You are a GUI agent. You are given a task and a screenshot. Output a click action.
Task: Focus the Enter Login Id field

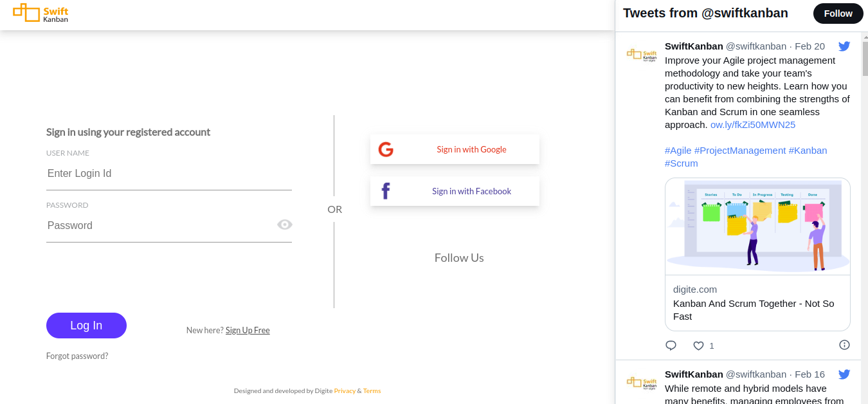click(169, 174)
